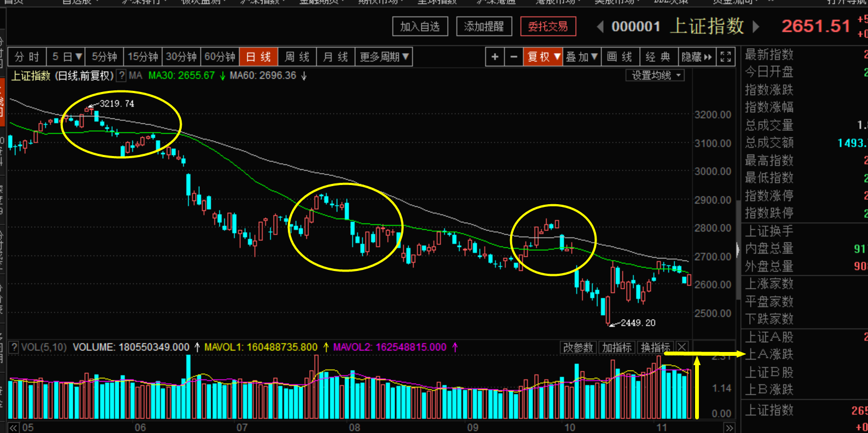The height and width of the screenshot is (433, 868).
Task: Switch to 周线 weekly chart
Action: [x=297, y=57]
